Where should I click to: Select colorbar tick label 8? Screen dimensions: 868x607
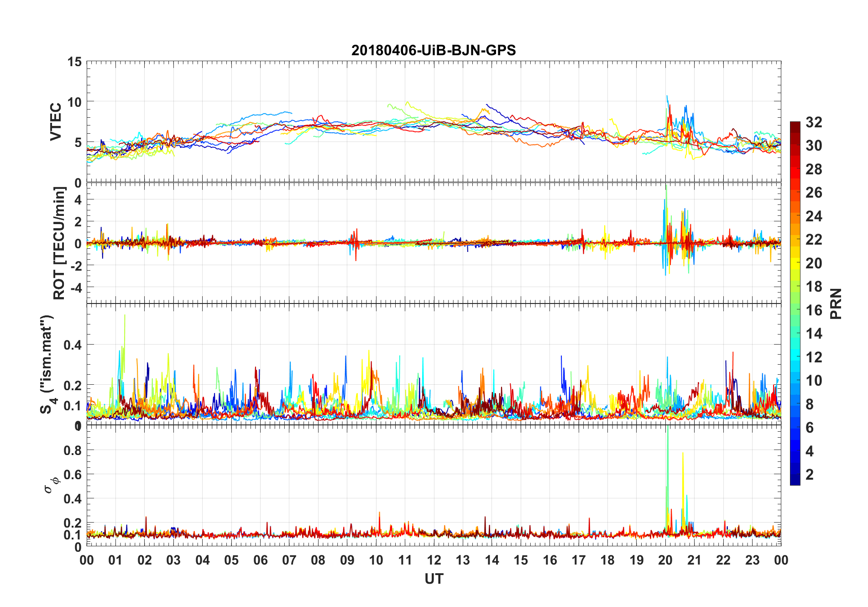(810, 404)
